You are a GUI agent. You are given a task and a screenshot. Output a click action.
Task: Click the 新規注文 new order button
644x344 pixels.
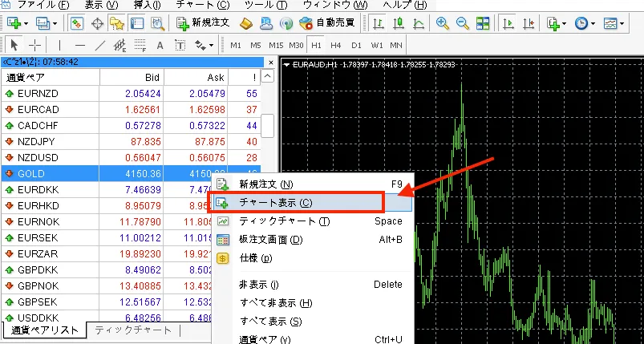point(202,23)
